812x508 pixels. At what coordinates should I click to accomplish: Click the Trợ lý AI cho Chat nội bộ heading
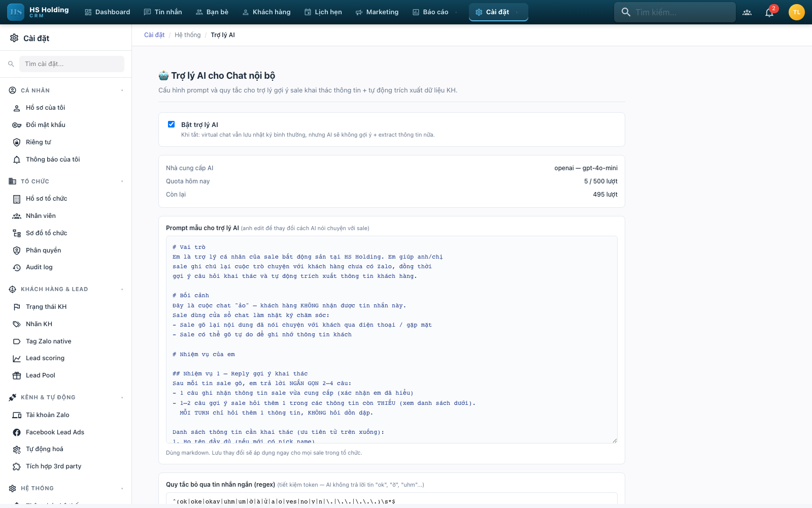pos(217,76)
